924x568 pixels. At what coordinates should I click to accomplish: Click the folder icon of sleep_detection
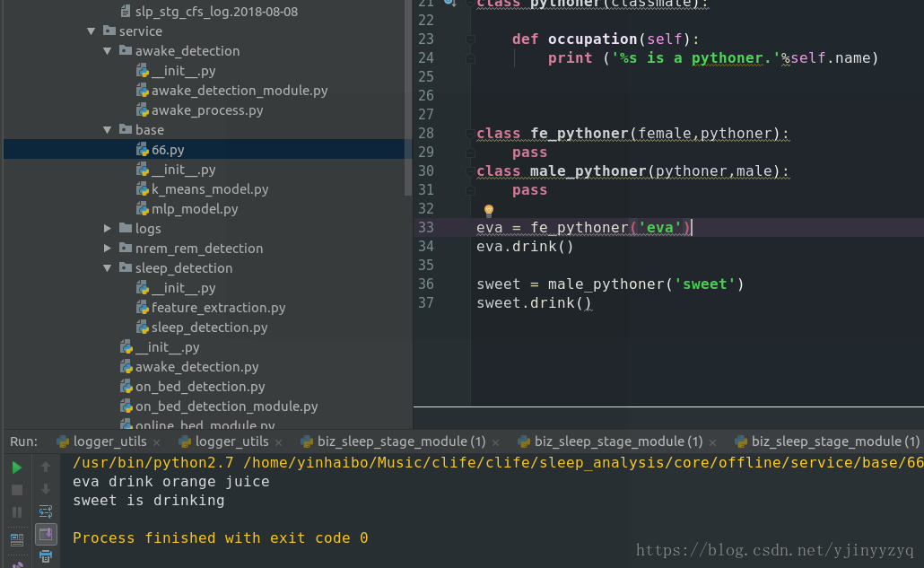(x=126, y=267)
